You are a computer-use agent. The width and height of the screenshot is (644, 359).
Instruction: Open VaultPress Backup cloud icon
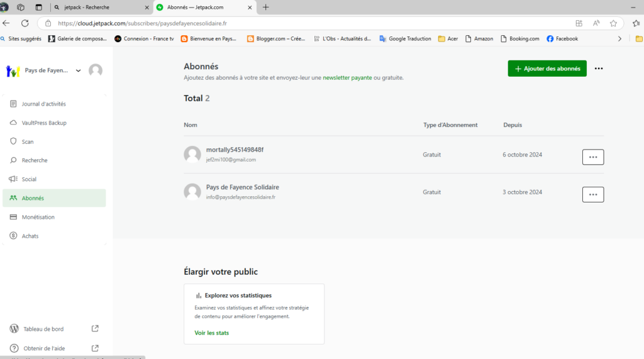(x=13, y=123)
